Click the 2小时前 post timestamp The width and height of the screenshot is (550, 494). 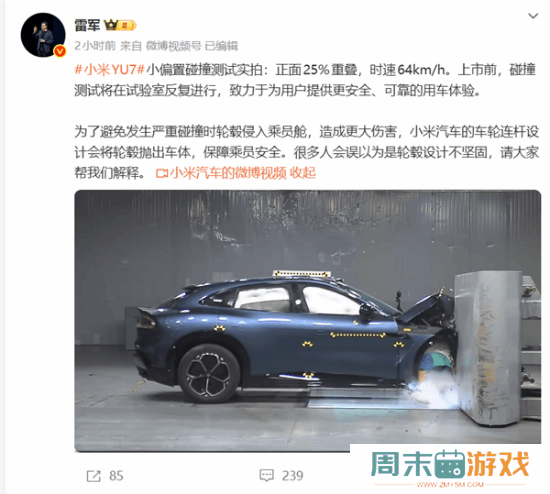(x=95, y=46)
